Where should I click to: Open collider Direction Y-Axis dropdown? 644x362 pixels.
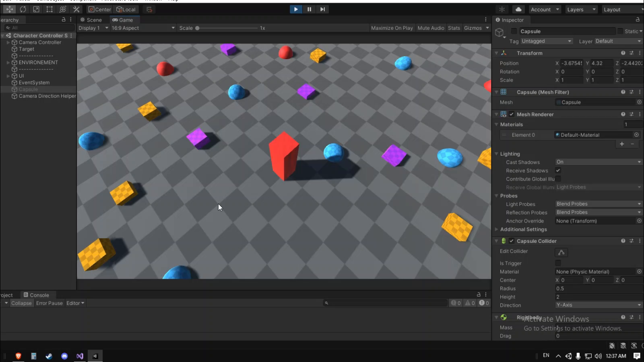coord(599,305)
